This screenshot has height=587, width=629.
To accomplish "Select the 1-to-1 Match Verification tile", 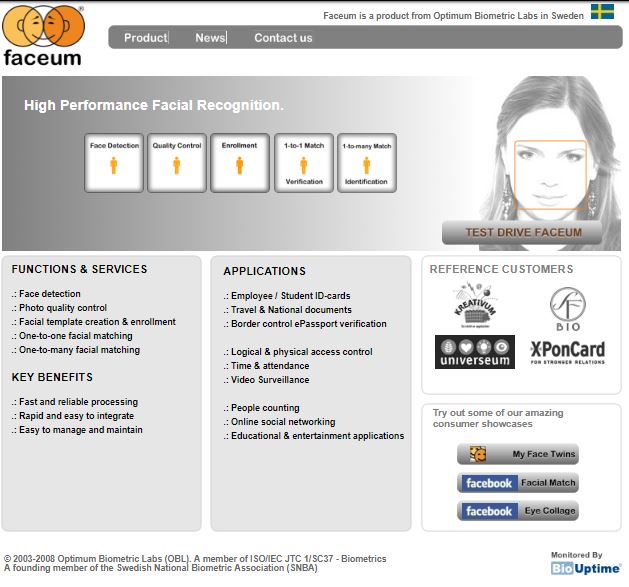I will click(x=304, y=163).
